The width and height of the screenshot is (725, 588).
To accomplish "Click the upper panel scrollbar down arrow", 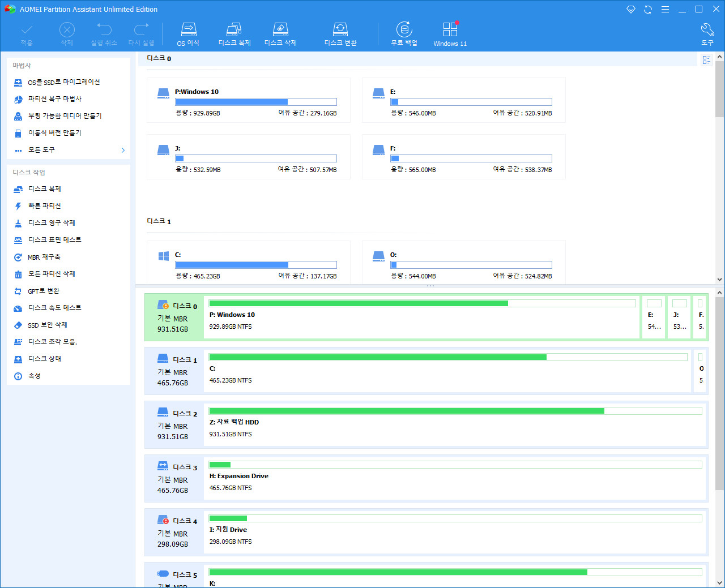I will point(720,279).
